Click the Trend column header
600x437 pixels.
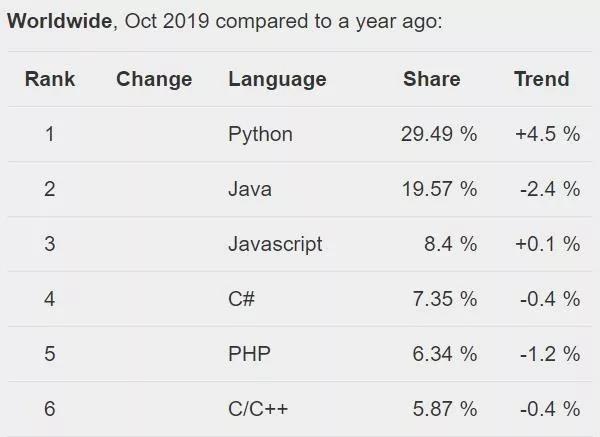(542, 79)
